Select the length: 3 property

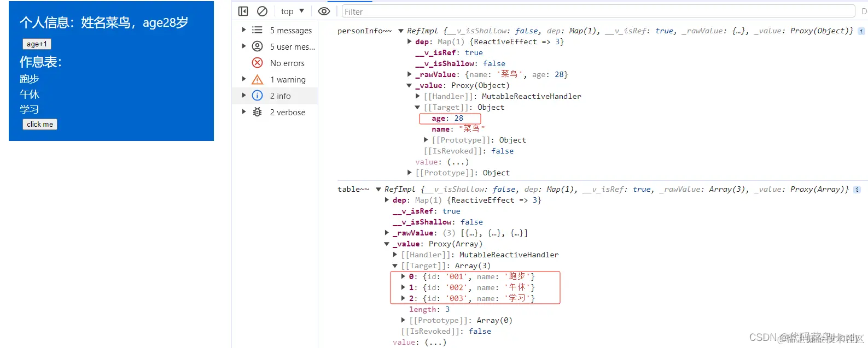point(429,309)
